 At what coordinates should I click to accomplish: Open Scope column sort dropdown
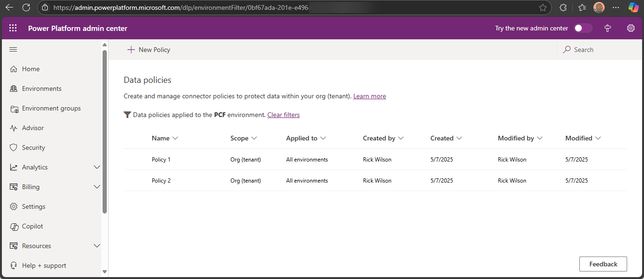click(254, 138)
